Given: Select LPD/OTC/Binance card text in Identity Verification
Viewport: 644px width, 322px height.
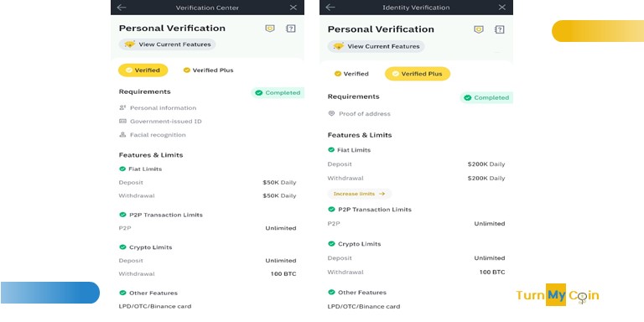Looking at the screenshot, I should coord(363,306).
